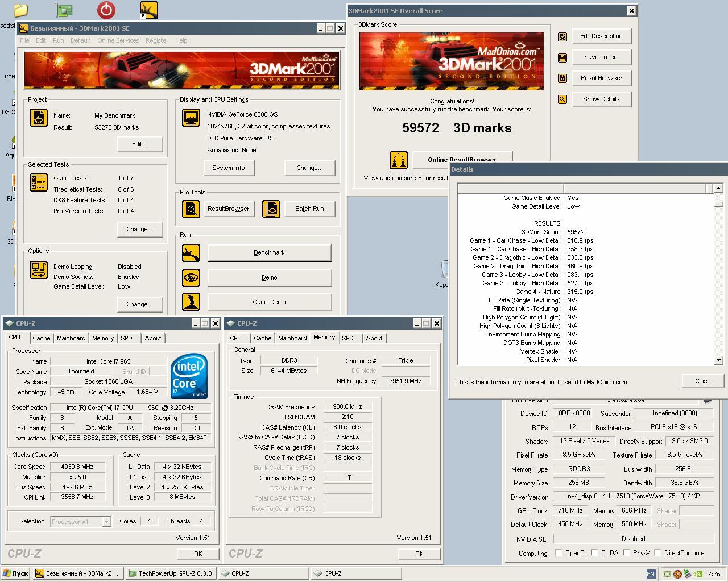Open the Run menu in 3DMark2001
Viewport: 728px width, 582px height.
pos(58,40)
